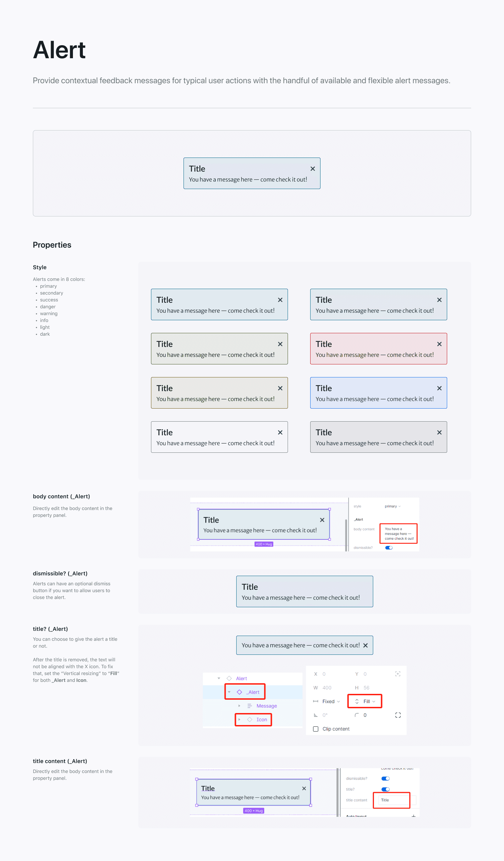Image resolution: width=504 pixels, height=861 pixels.
Task: Click the Message text layer icon
Action: pyautogui.click(x=250, y=706)
